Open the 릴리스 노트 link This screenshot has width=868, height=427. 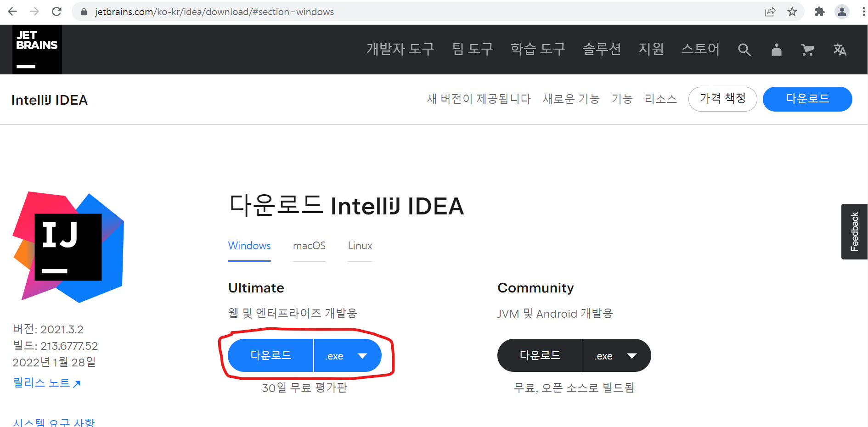[47, 382]
